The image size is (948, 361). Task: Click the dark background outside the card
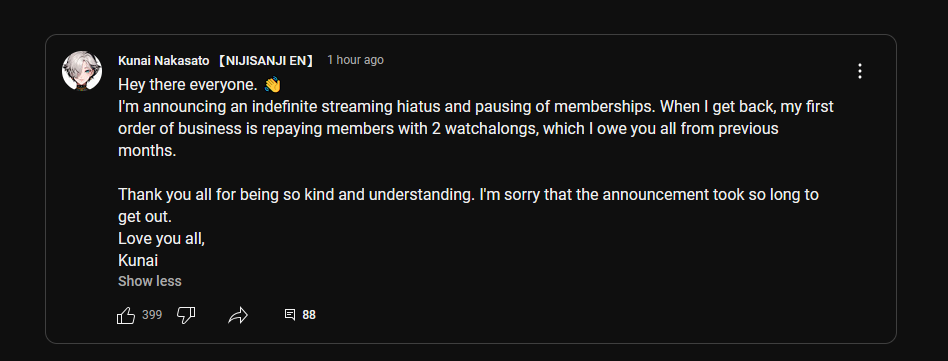(474, 15)
